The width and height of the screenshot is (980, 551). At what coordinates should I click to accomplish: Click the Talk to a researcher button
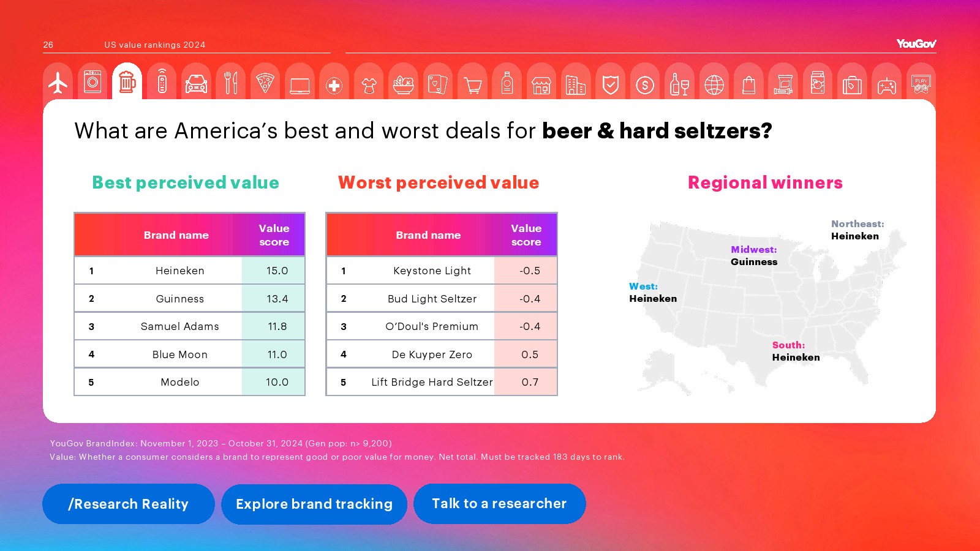click(499, 504)
